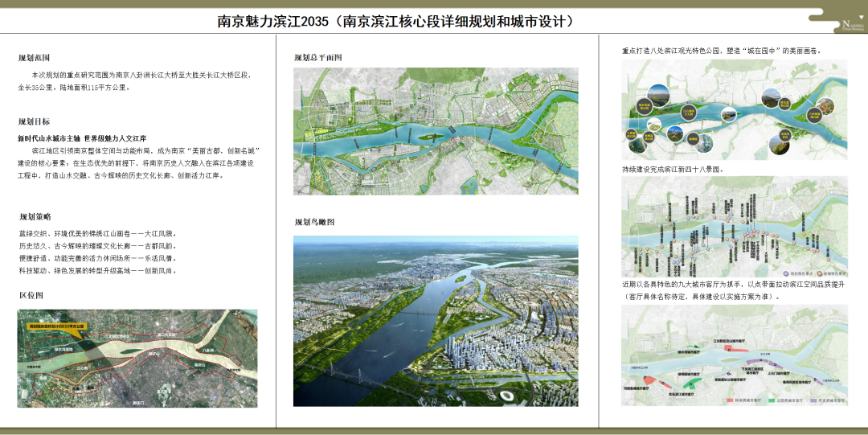Viewport: 868px width, 435px height.
Task: Open the 区位图 satellite location map
Action: pyautogui.click(x=137, y=359)
